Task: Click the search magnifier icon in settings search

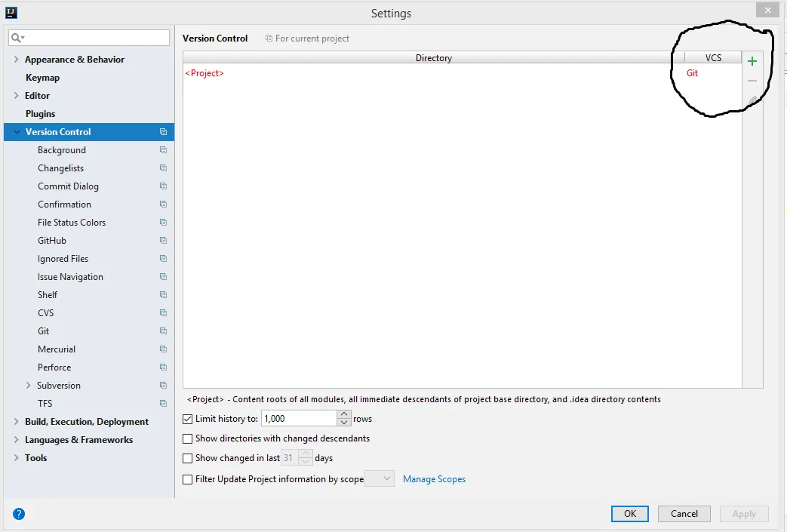Action: click(17, 38)
